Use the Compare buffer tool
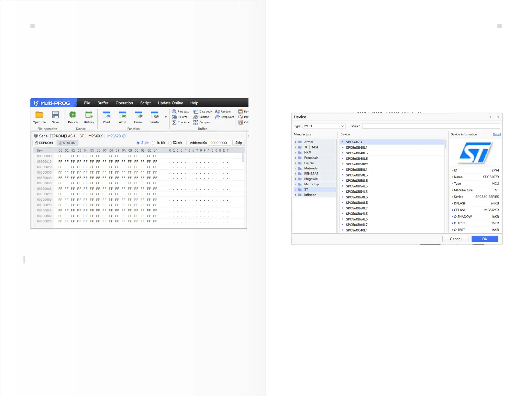Screen dimensions: 532x396 202,123
